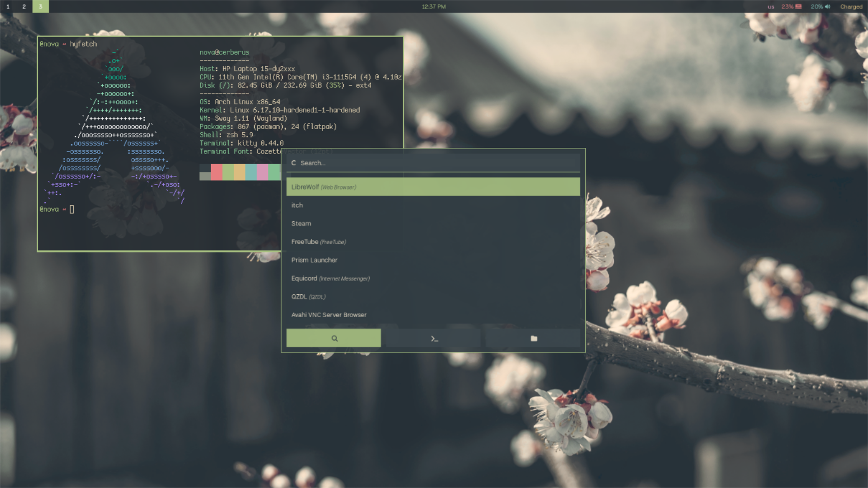868x488 pixels.
Task: Select the search mode magnifier icon
Action: point(334,338)
